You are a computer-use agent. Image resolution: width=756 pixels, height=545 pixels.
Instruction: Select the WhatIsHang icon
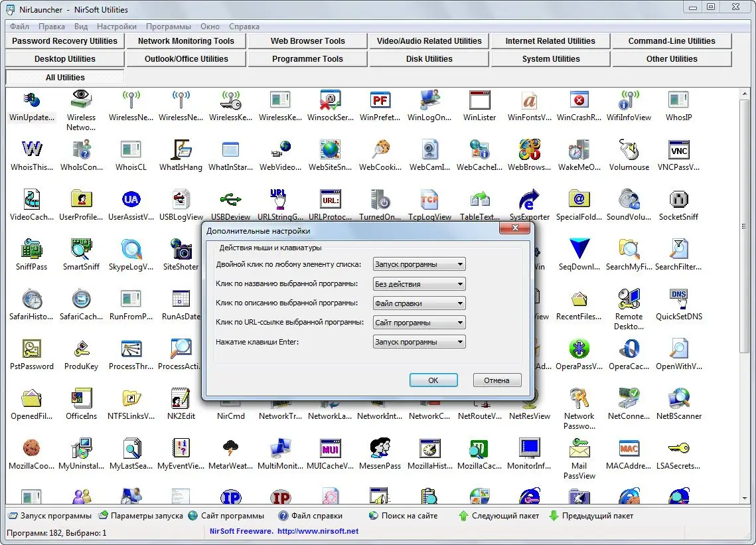[x=181, y=150]
